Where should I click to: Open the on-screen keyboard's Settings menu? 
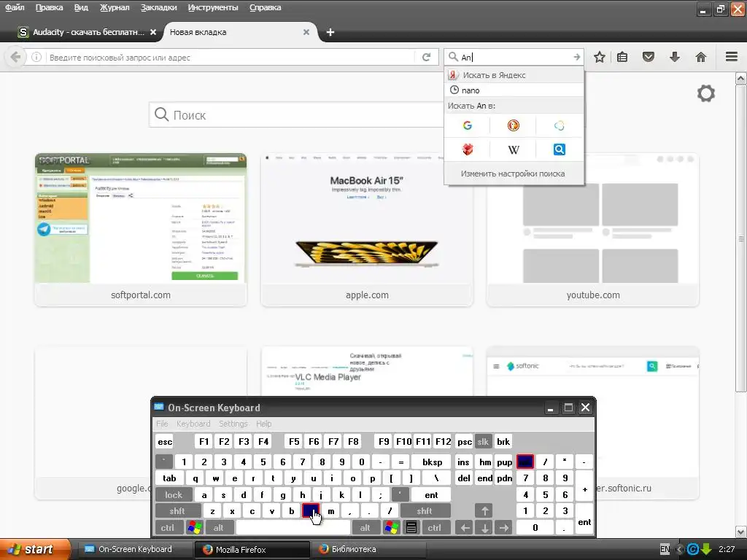tap(233, 424)
